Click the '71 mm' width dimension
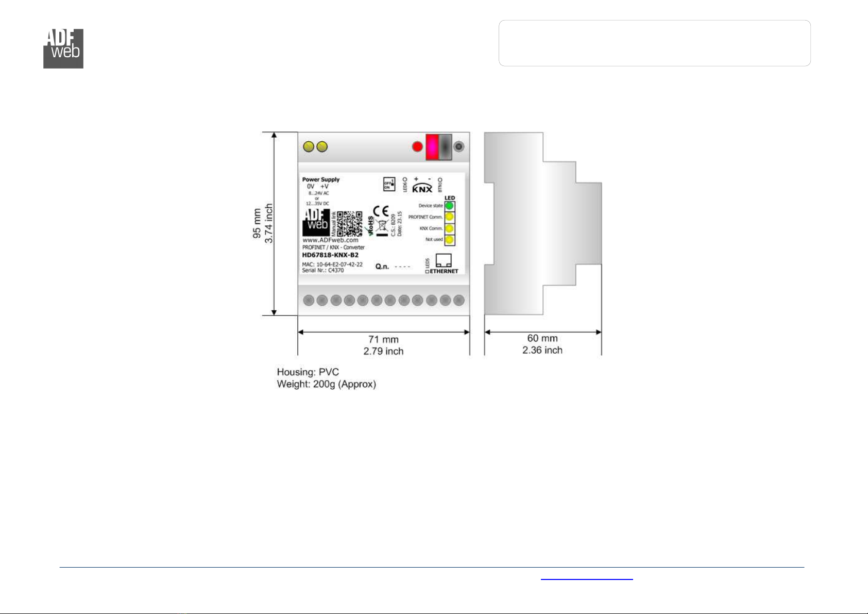868x614 pixels. point(383,339)
